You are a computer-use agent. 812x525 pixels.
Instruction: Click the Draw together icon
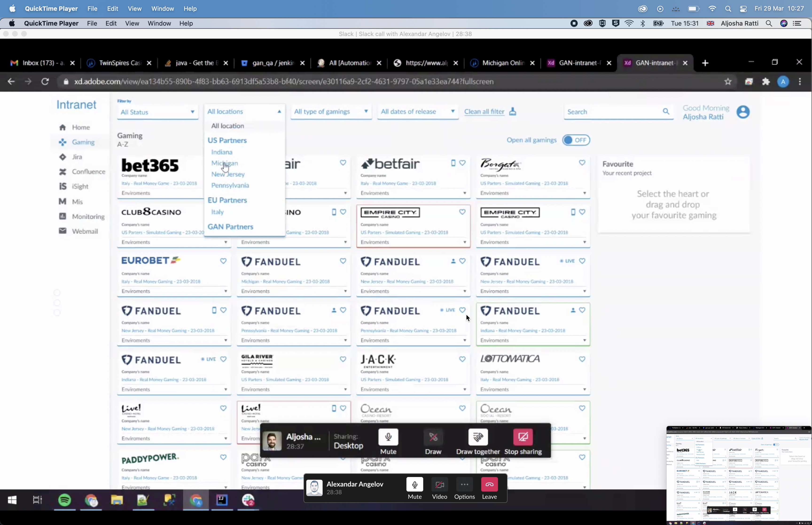(x=478, y=437)
